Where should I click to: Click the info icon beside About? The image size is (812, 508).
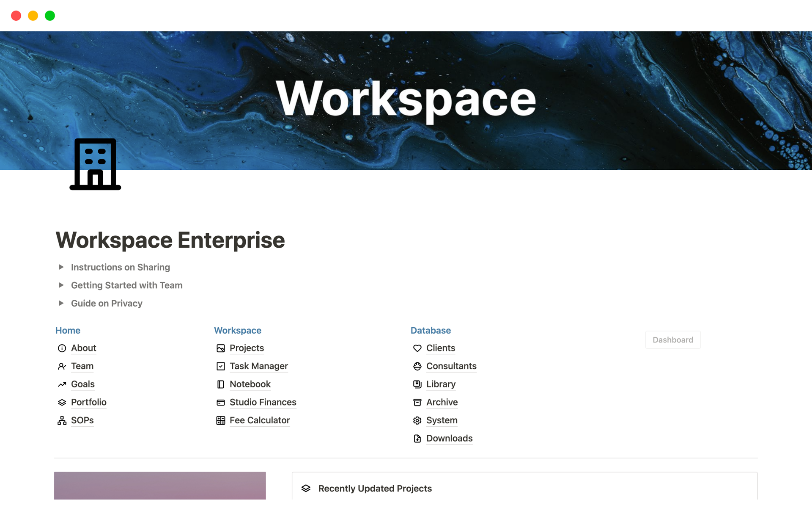tap(62, 348)
